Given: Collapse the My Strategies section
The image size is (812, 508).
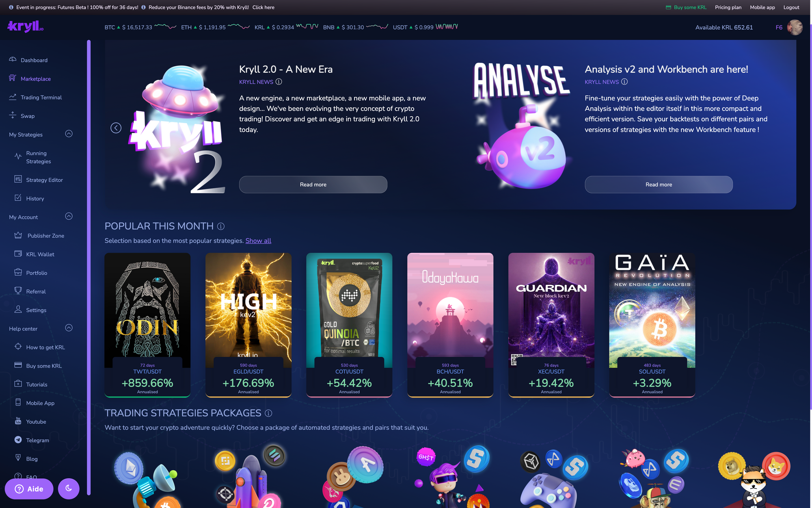Looking at the screenshot, I should point(69,134).
